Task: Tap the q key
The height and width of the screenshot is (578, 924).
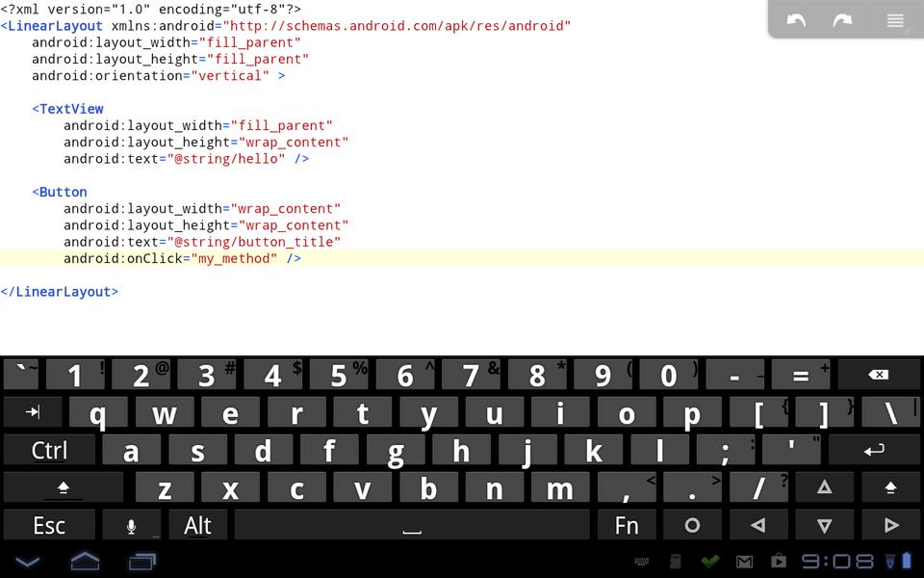Action: tap(98, 411)
